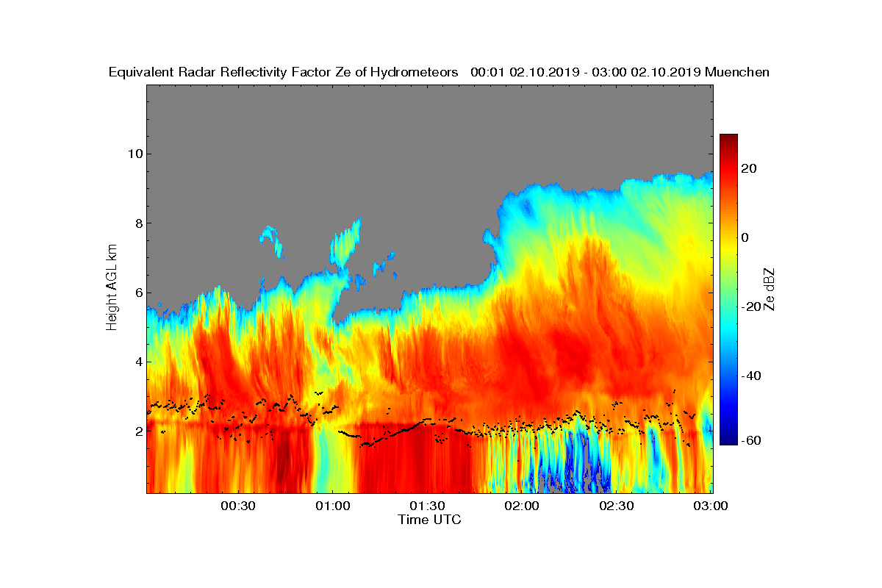Click the colorbar tick label '0'
The width and height of the screenshot is (882, 588).
tap(746, 237)
